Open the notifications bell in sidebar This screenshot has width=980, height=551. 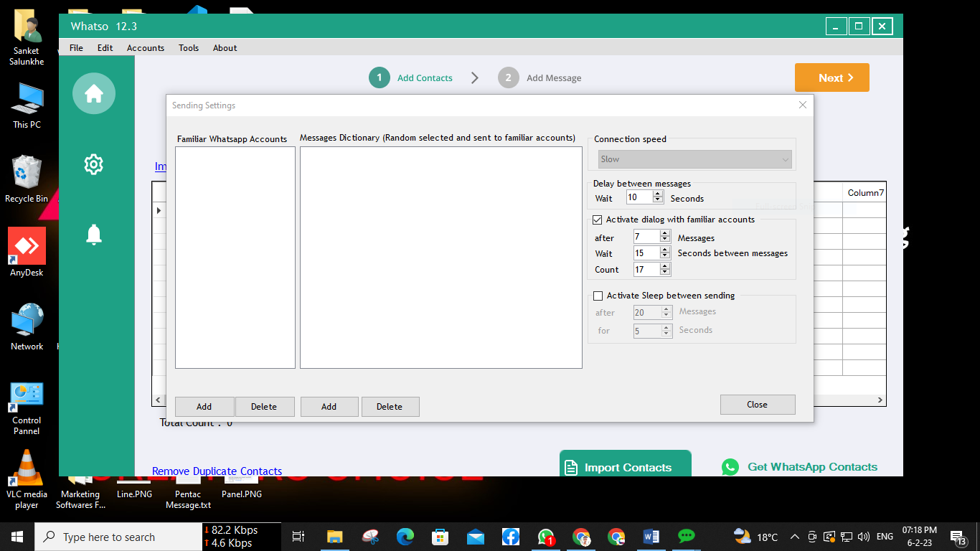[x=94, y=235]
